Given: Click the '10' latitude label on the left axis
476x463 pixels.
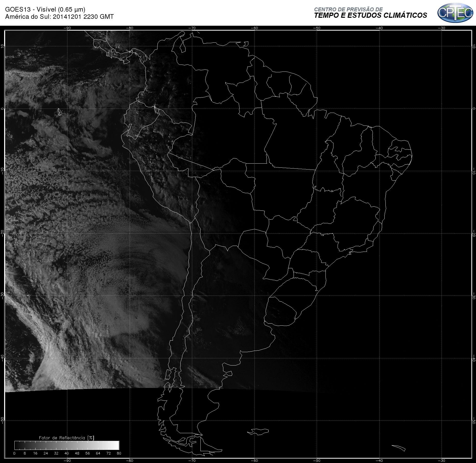Looking at the screenshot, I should [x=2, y=46].
